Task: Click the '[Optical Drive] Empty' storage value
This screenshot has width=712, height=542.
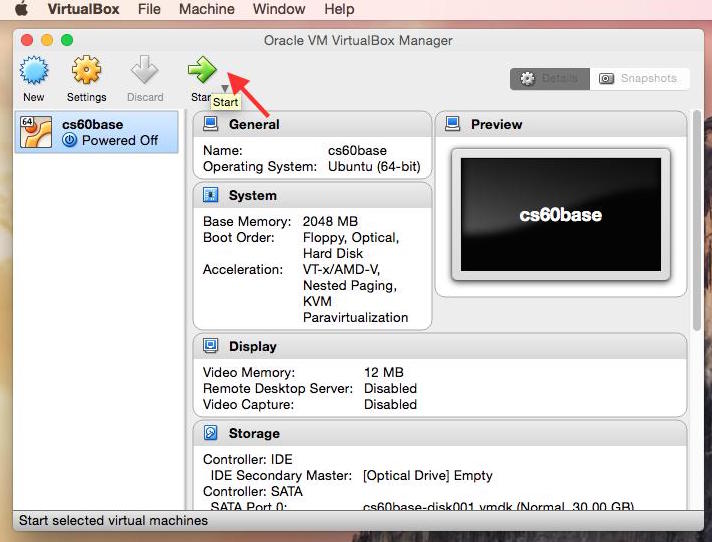Action: 427,475
